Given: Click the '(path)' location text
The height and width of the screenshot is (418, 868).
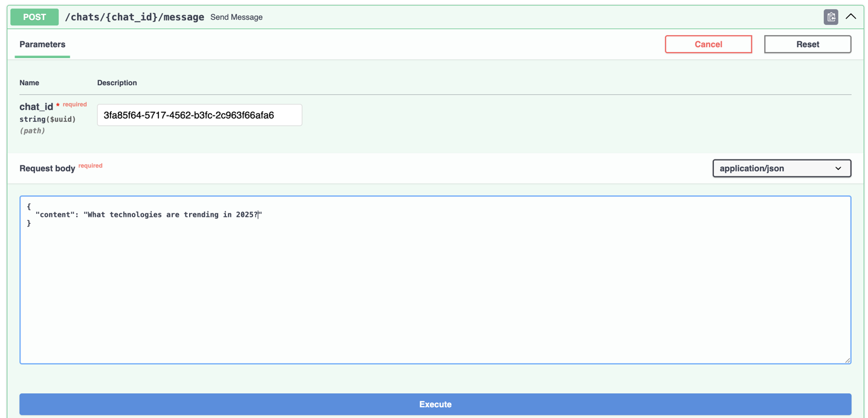Looking at the screenshot, I should [x=32, y=131].
